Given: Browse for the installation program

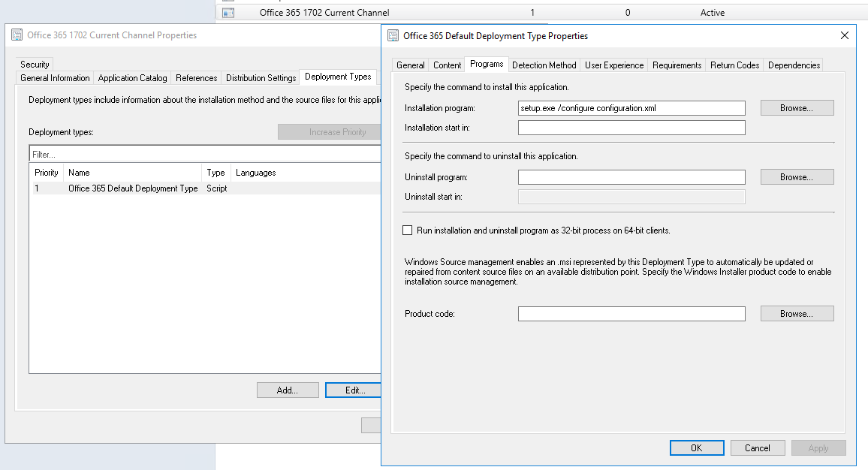Looking at the screenshot, I should point(797,108).
